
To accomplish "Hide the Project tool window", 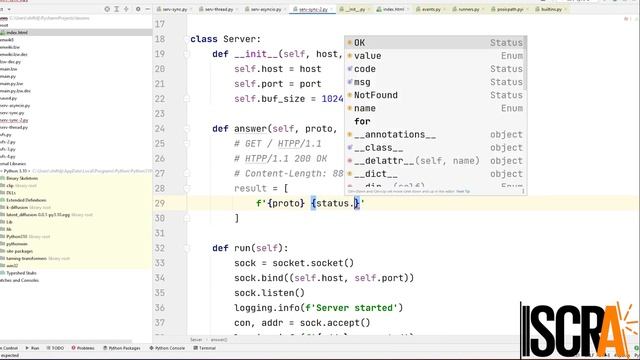I will [147, 9].
